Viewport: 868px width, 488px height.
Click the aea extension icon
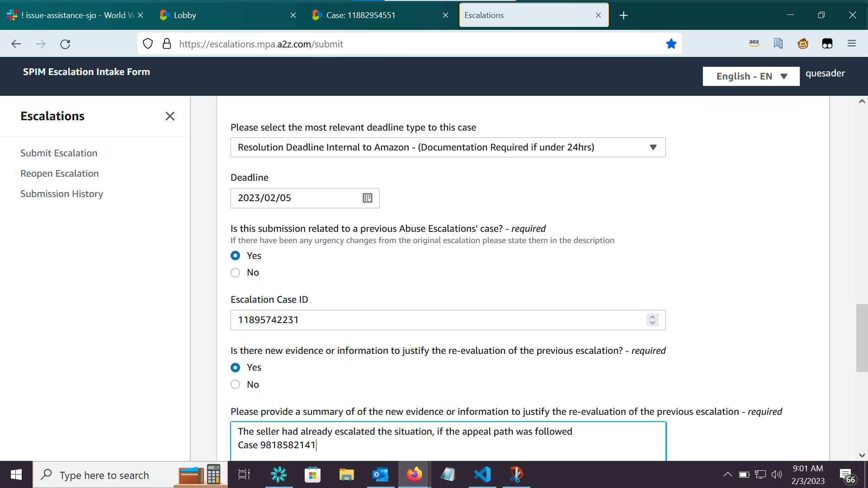[x=754, y=43]
